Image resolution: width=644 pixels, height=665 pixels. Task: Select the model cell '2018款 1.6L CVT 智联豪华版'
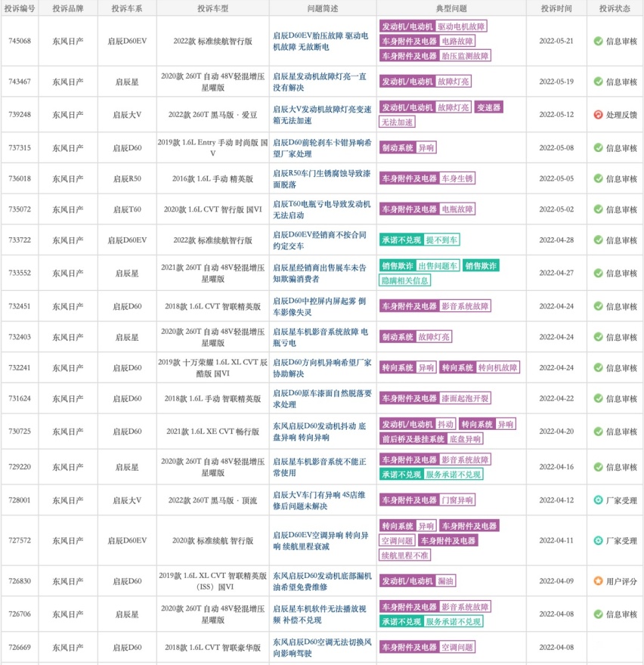[212, 647]
